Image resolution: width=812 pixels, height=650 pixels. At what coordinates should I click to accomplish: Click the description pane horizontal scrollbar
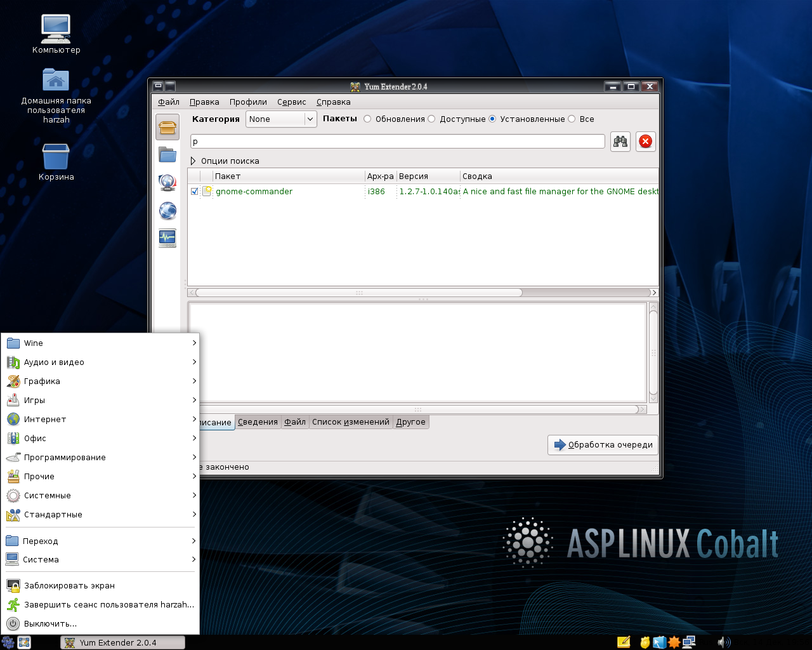coord(417,409)
